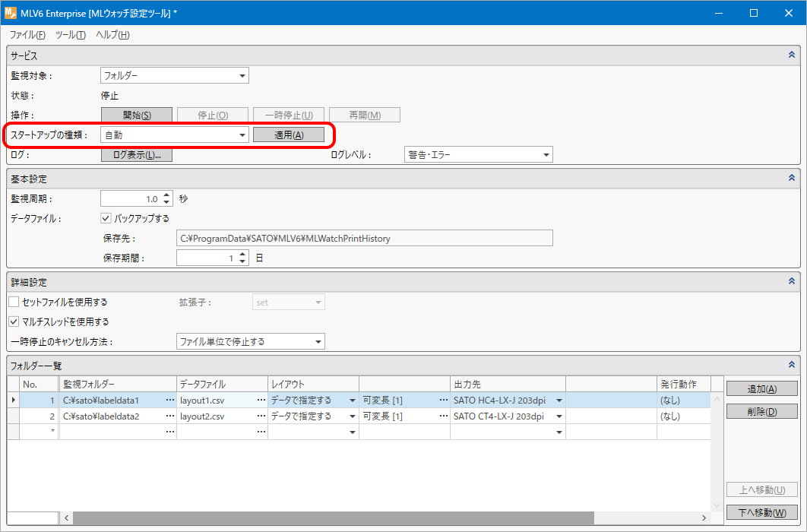Browse folder for C:¥sato¥labeldata1 row

pos(170,401)
